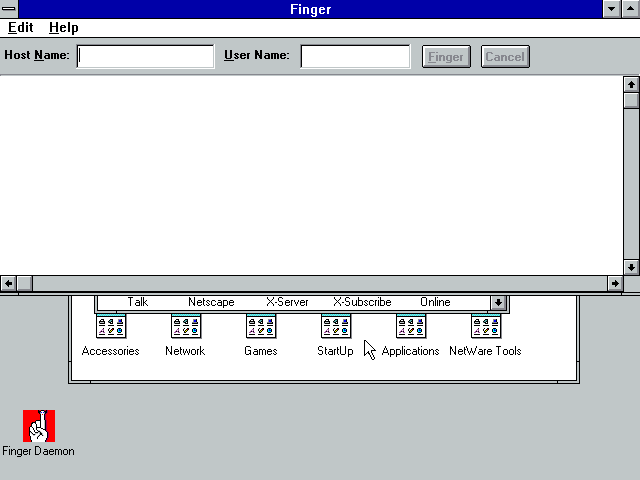
Task: Select the Online item in Program Manager
Action: (435, 302)
